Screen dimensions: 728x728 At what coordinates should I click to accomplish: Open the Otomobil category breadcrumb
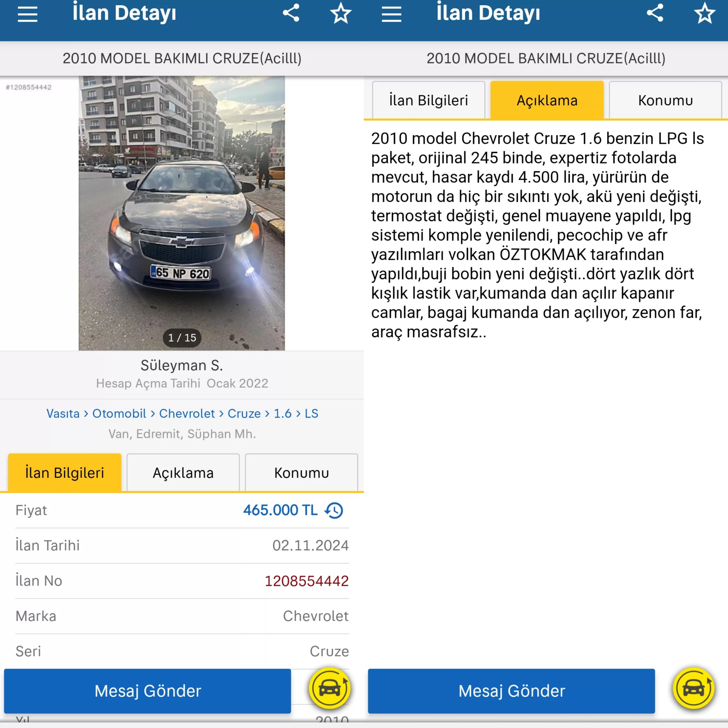(x=119, y=413)
